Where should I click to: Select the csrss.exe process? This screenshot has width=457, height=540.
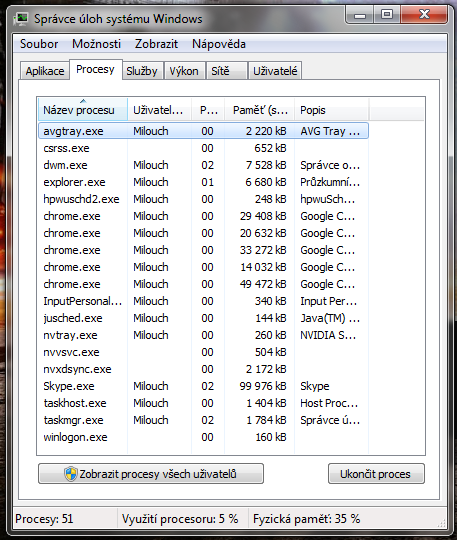click(x=203, y=148)
